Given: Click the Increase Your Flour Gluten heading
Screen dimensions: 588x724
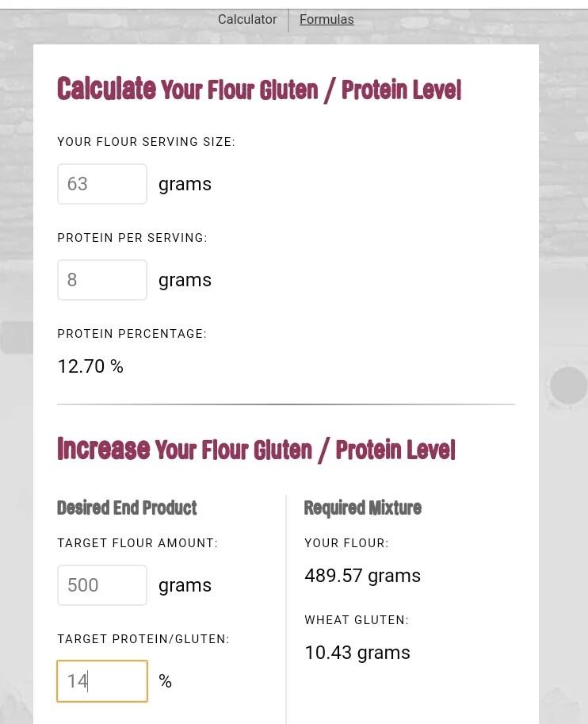Looking at the screenshot, I should tap(256, 449).
